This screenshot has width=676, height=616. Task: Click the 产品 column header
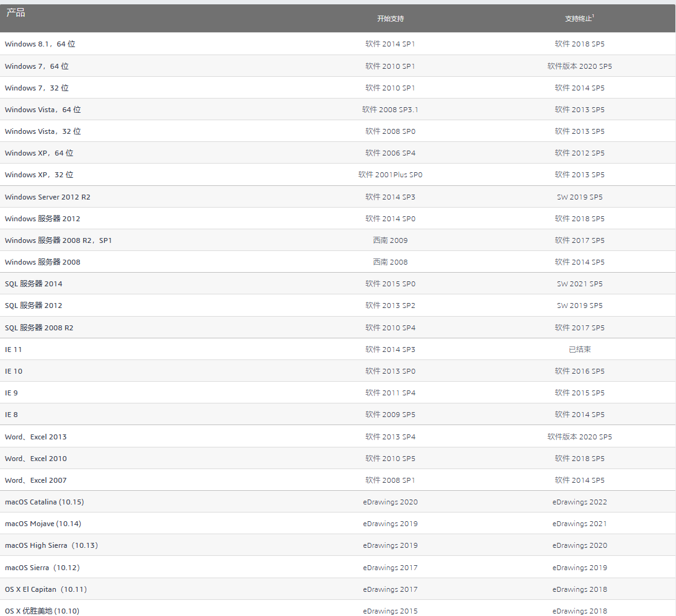[16, 13]
